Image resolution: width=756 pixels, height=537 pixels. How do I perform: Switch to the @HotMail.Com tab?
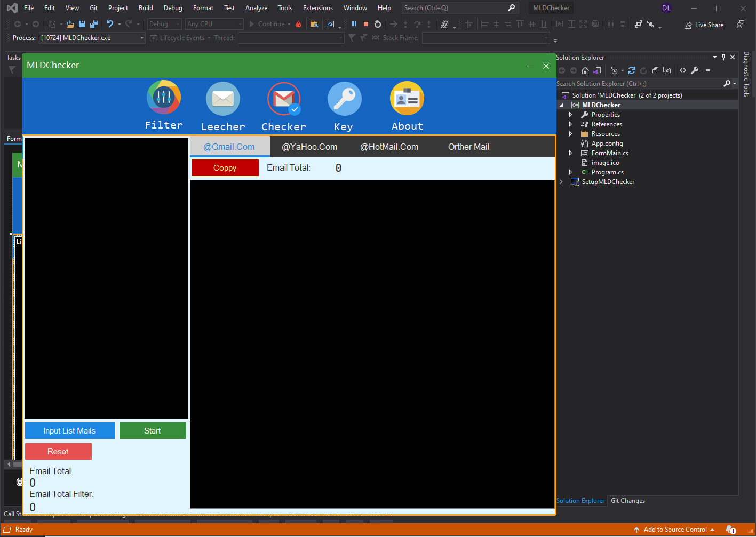(389, 147)
